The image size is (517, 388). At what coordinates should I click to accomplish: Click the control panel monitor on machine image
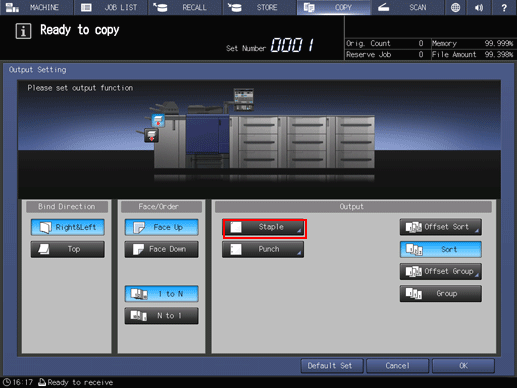(244, 99)
